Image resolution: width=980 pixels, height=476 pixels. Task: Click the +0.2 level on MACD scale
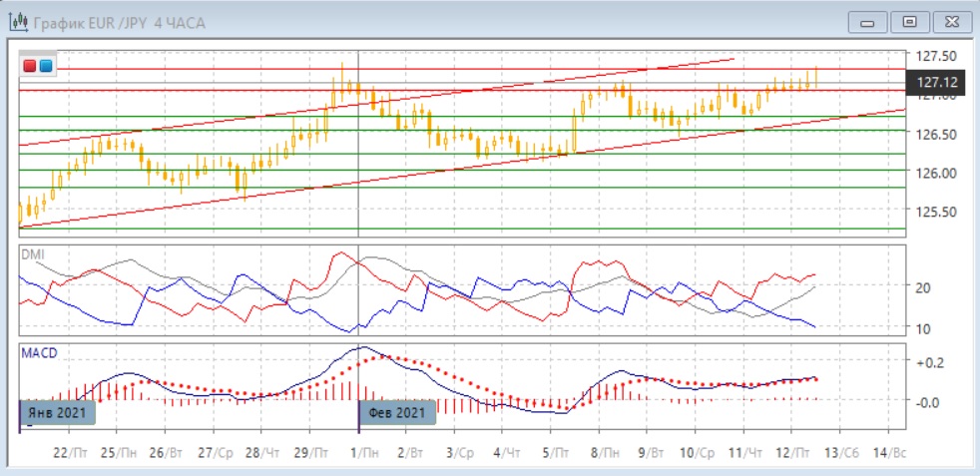tap(929, 362)
